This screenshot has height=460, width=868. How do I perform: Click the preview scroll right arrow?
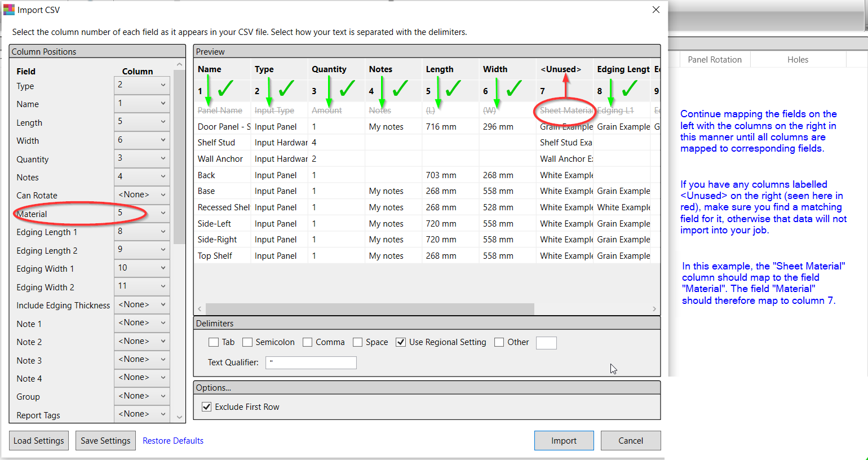coord(654,309)
